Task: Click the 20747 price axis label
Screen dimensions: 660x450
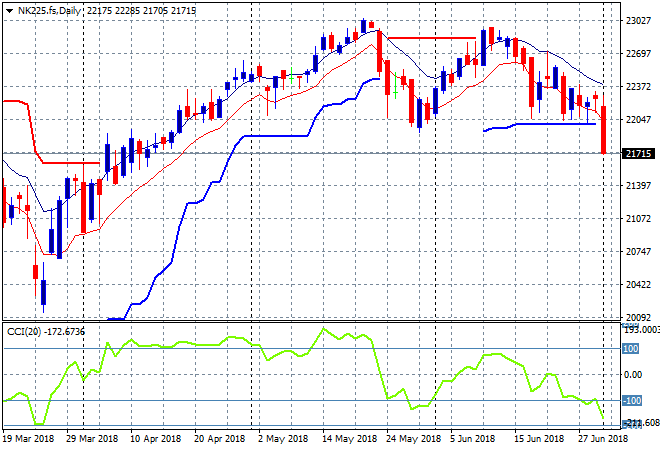Action: pyautogui.click(x=638, y=251)
